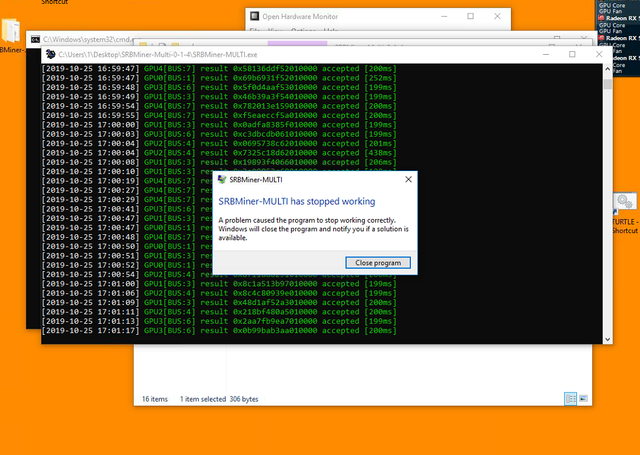Open the SRBMiner console window system icon
Screen dimensions: 640x455
click(51, 54)
